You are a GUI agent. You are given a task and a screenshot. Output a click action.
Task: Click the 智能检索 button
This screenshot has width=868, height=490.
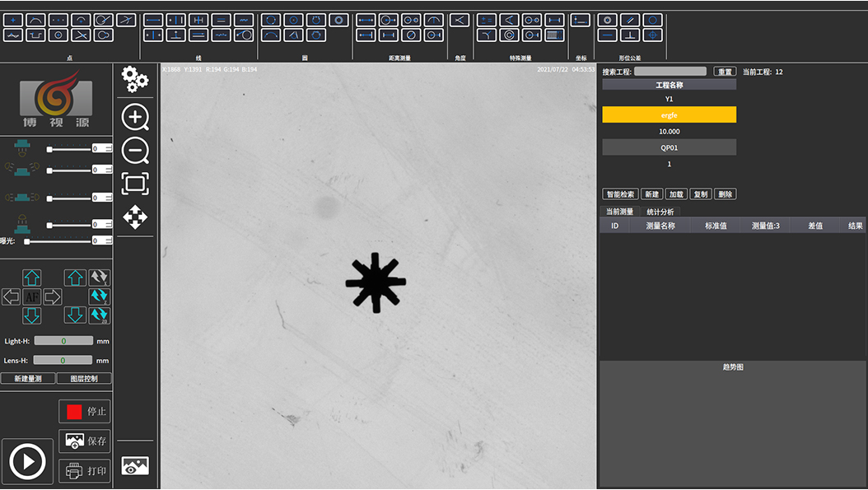[x=621, y=194]
